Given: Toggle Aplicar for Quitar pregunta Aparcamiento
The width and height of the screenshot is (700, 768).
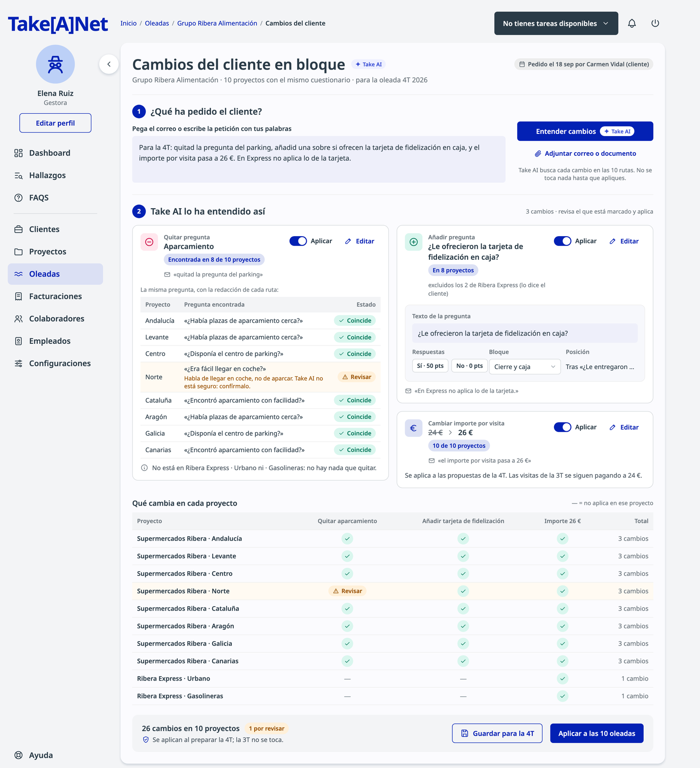Looking at the screenshot, I should coord(298,241).
